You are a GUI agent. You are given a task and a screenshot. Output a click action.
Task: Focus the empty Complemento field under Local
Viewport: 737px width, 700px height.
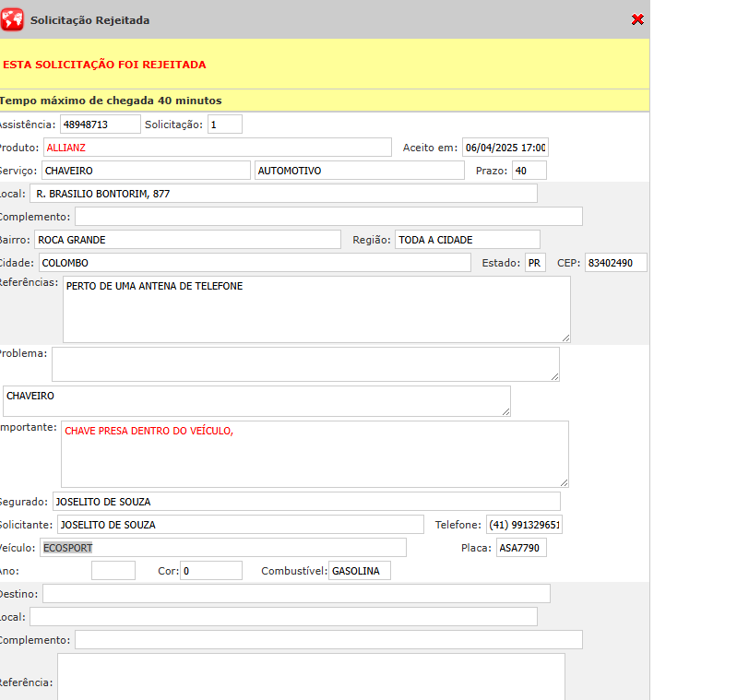pyautogui.click(x=328, y=217)
